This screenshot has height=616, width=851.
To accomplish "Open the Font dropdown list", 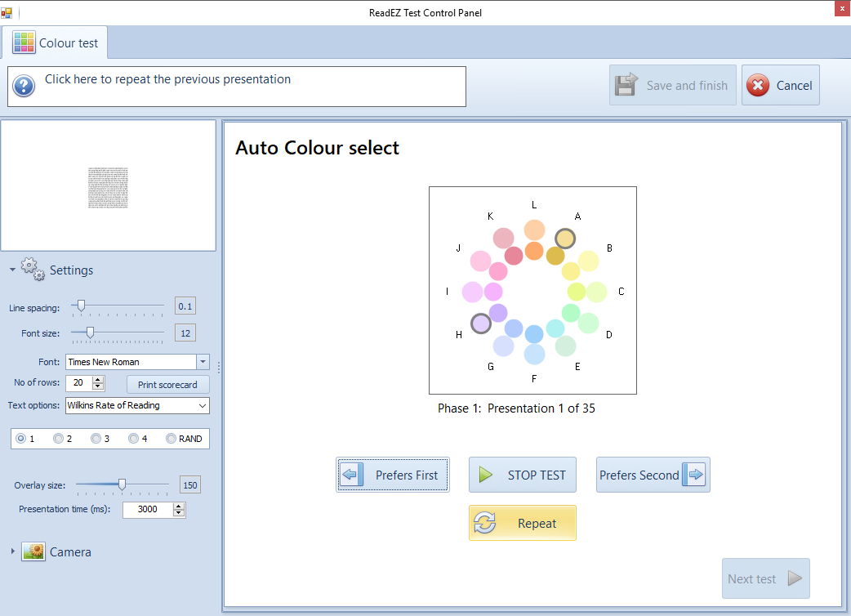I will 203,362.
